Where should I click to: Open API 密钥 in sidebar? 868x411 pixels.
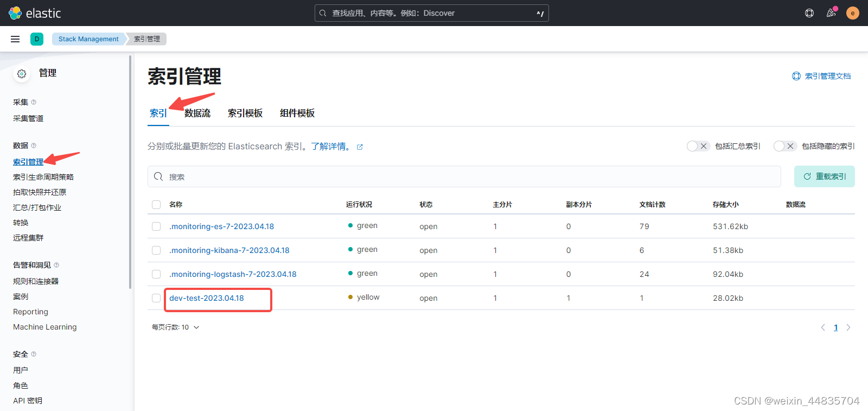[28, 401]
